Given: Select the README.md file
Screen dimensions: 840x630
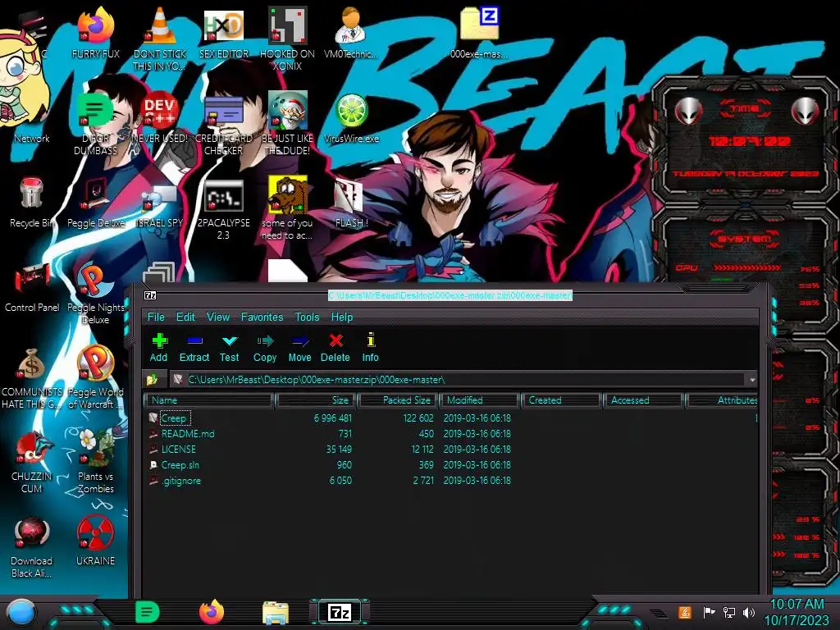Looking at the screenshot, I should pyautogui.click(x=188, y=433).
